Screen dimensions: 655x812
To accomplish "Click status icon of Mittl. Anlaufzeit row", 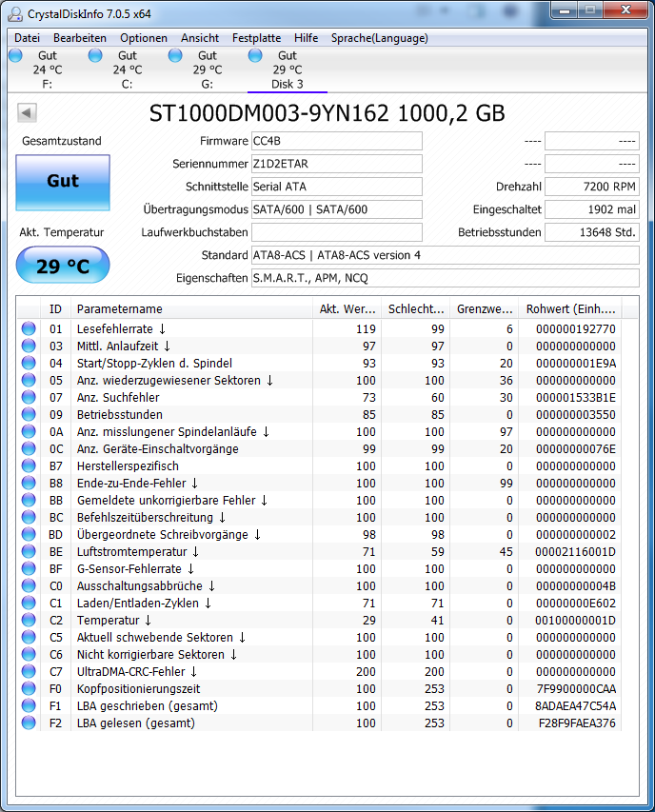I will click(29, 346).
